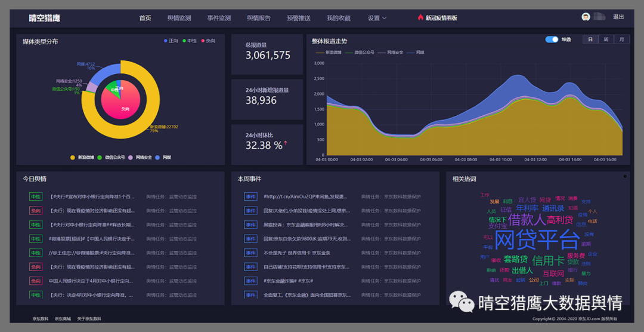Expand the 设置 dropdown menu
This screenshot has width=644, height=332.
pos(377,18)
